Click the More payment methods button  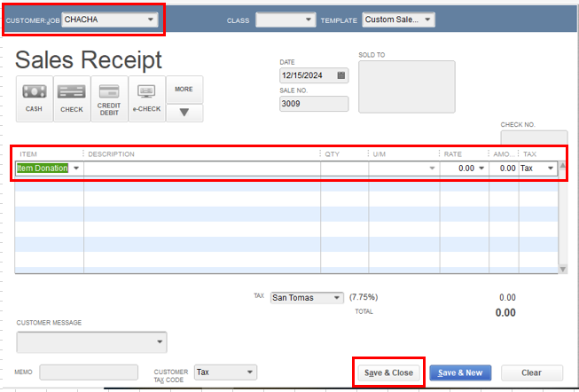[184, 90]
